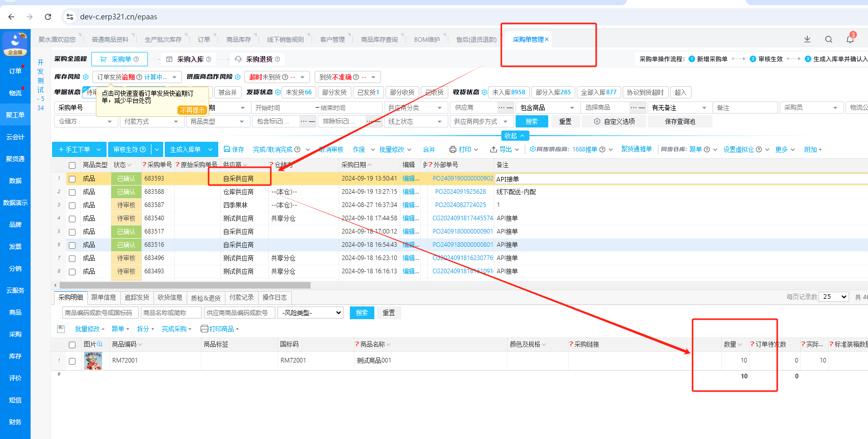Open the 商品库存查询 top tab
868x439 pixels.
click(x=379, y=39)
